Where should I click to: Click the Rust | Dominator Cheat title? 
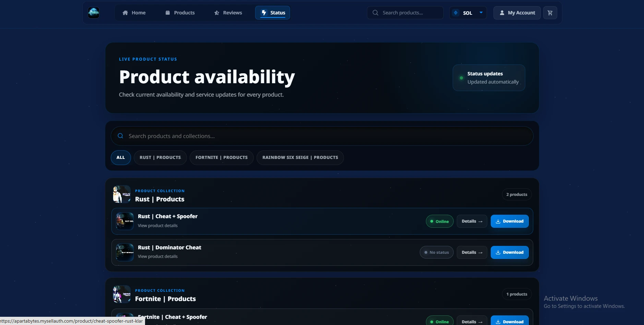point(169,248)
